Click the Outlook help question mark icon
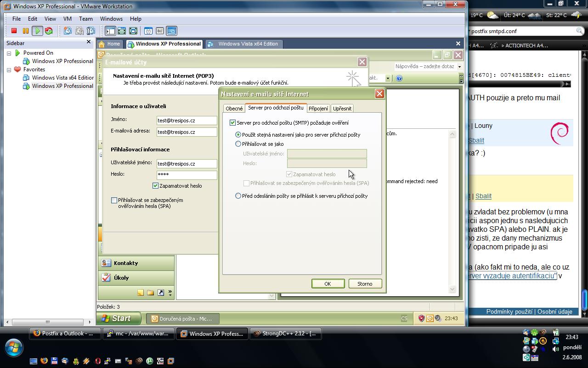 click(x=399, y=78)
